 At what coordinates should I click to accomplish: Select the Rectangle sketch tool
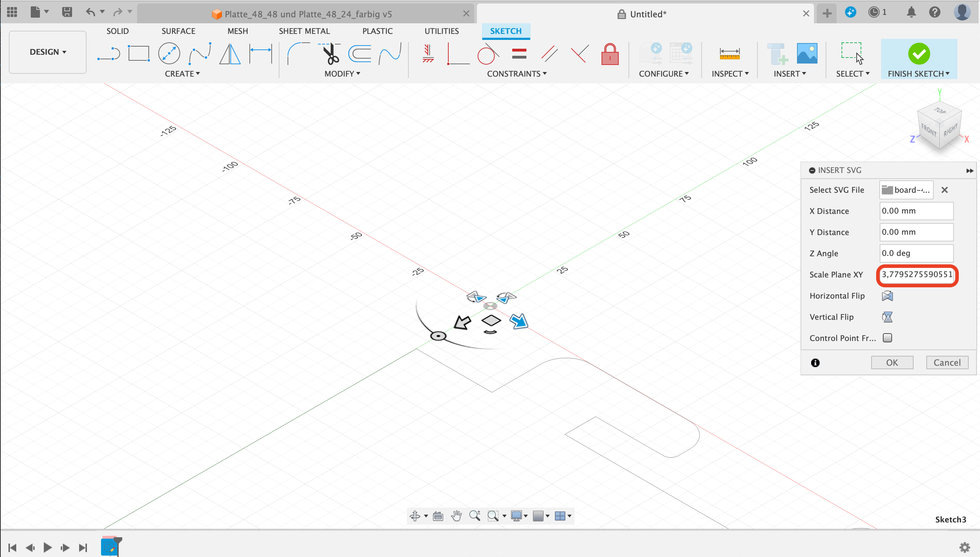138,53
